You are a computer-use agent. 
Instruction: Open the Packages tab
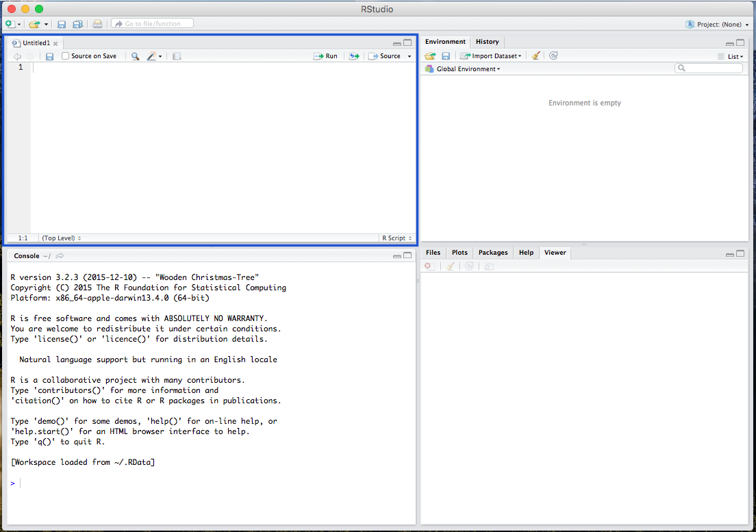point(492,252)
